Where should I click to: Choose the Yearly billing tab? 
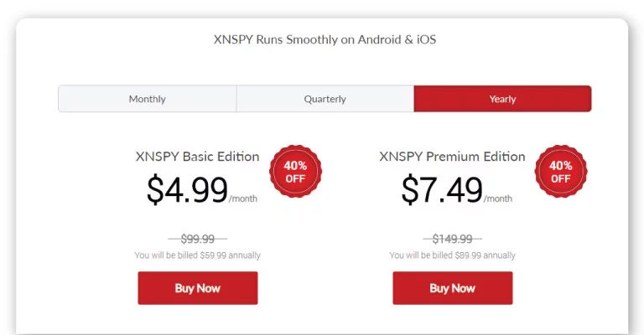point(503,99)
